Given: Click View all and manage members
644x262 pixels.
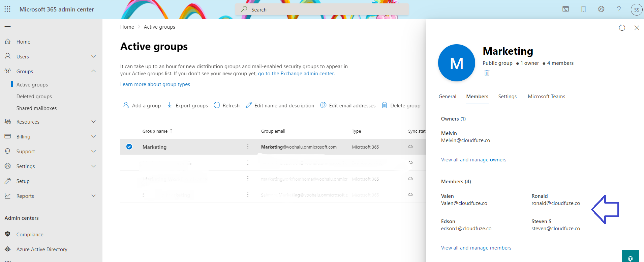Looking at the screenshot, I should [476, 248].
